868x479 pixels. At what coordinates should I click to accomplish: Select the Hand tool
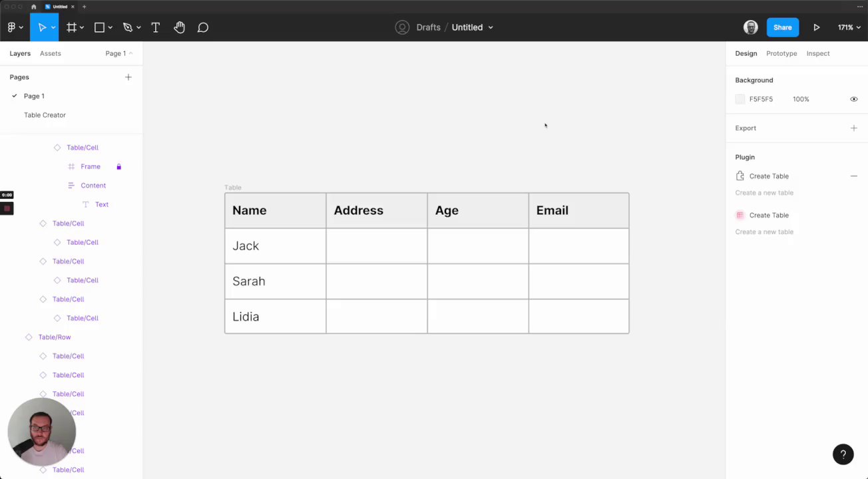coord(179,27)
